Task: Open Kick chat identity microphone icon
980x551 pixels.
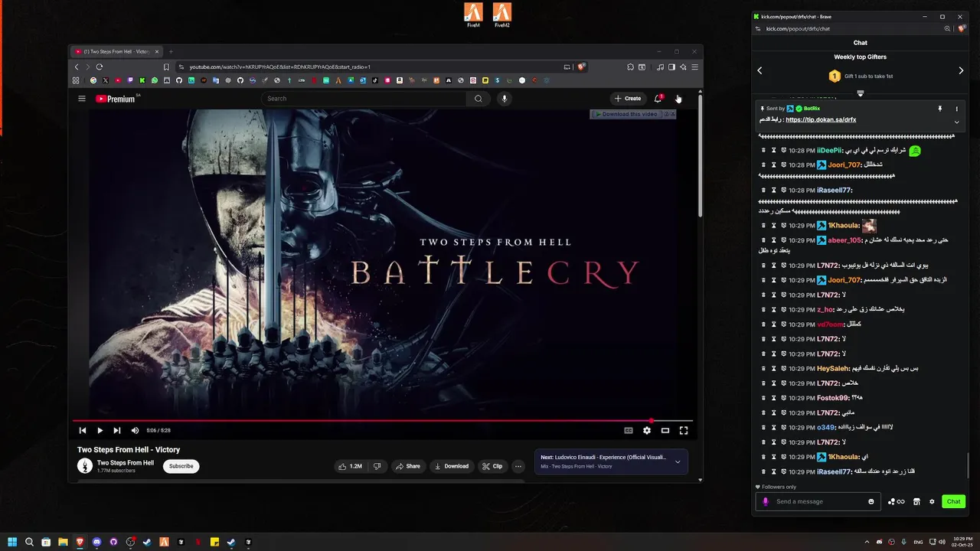Action: pos(766,502)
